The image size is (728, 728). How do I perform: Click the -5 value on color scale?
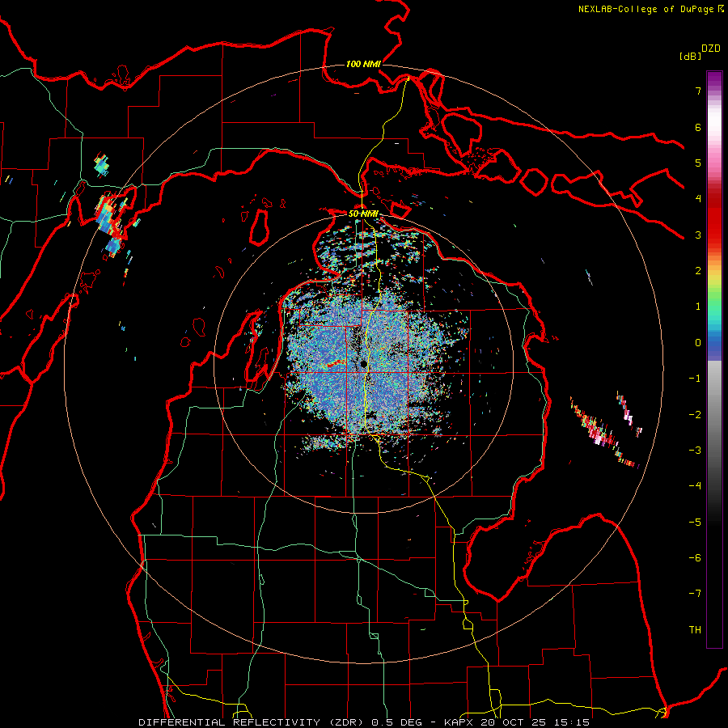point(695,523)
